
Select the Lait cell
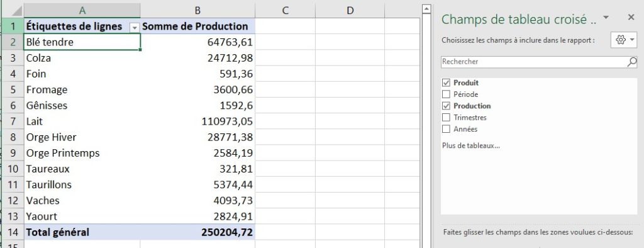tap(82, 121)
